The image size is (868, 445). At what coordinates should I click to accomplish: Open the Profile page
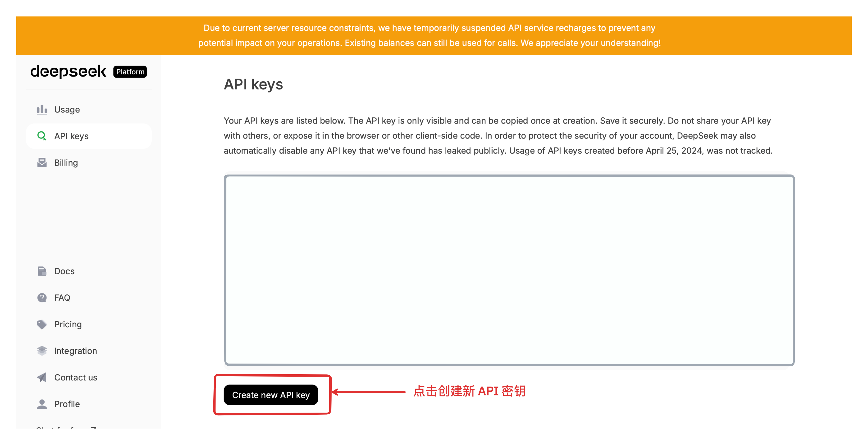pos(89,404)
